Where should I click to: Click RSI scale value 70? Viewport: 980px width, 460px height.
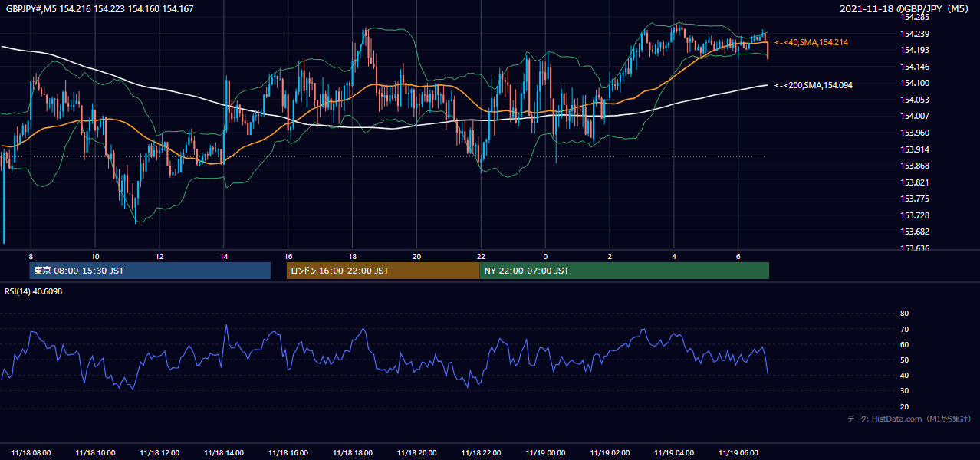coord(904,329)
